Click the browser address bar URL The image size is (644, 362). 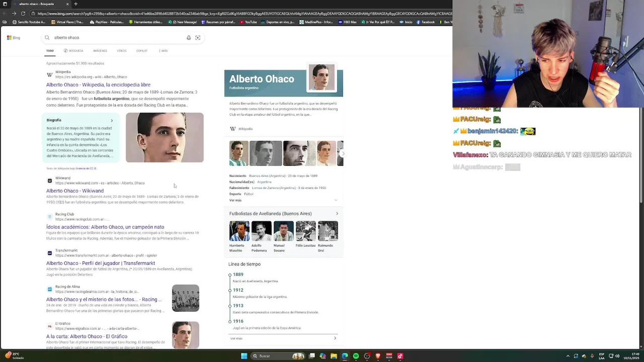[x=244, y=14]
